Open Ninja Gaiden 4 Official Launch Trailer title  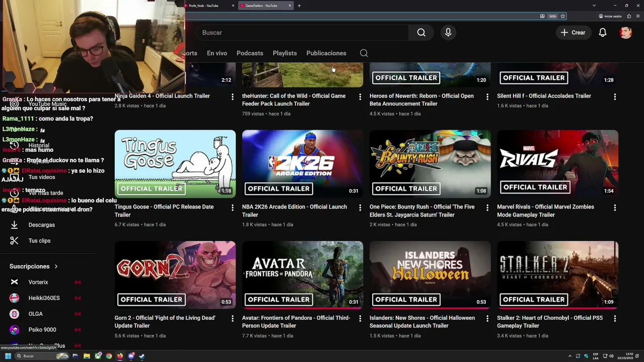pyautogui.click(x=162, y=96)
